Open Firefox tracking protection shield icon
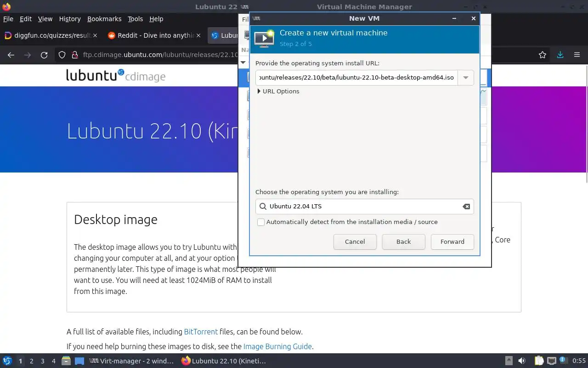Screen dimensions: 588x368 (x=62, y=55)
